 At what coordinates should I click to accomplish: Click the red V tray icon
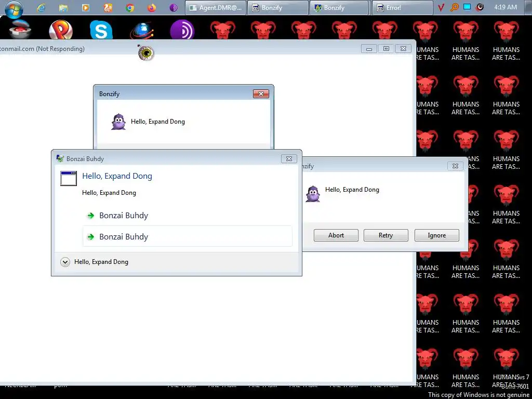[441, 7]
